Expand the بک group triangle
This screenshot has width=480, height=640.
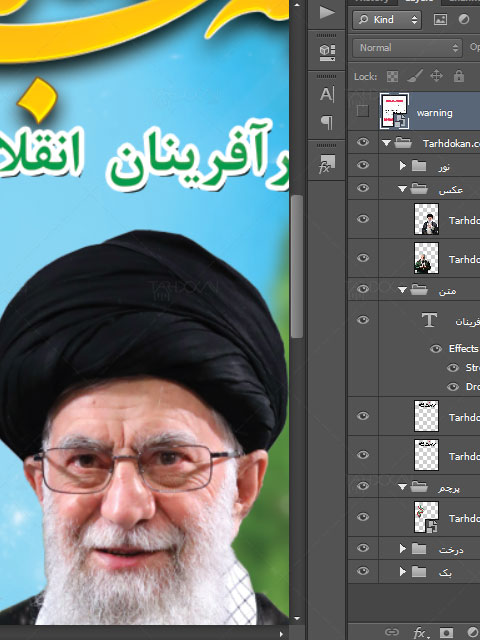[x=402, y=571]
